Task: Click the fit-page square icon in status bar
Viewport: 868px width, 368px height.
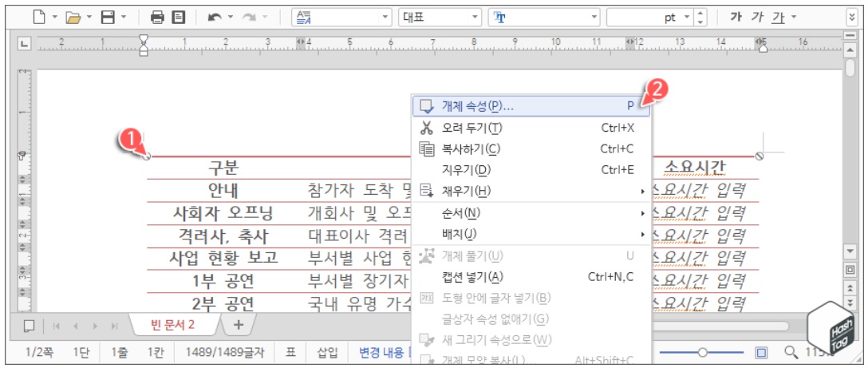Action: click(761, 353)
